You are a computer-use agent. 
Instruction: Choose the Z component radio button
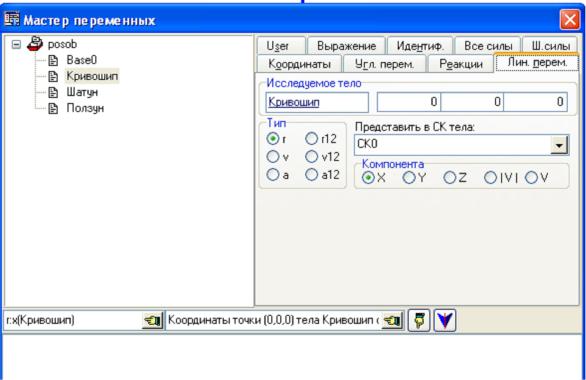coord(450,177)
